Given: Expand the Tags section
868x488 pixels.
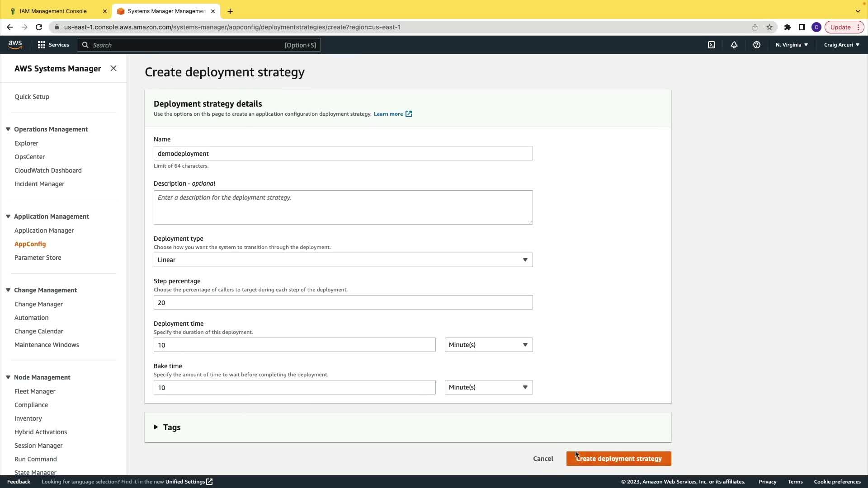Looking at the screenshot, I should (x=167, y=427).
